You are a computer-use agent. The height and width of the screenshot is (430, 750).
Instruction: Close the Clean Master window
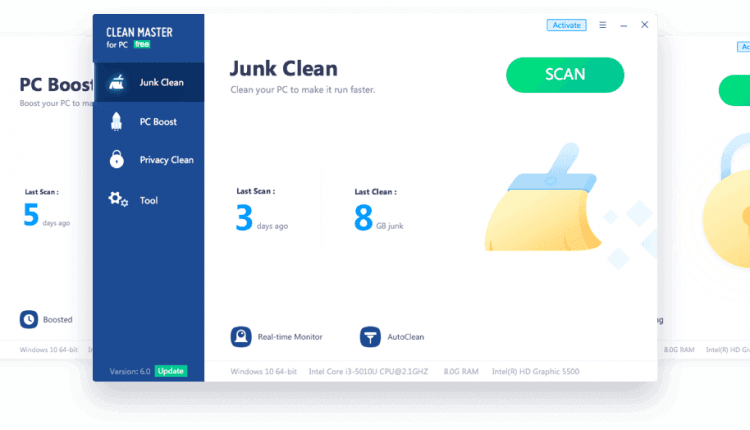[x=645, y=24]
